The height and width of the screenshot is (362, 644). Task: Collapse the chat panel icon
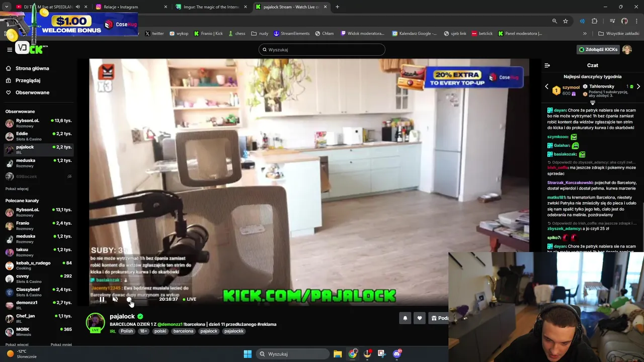tap(547, 65)
